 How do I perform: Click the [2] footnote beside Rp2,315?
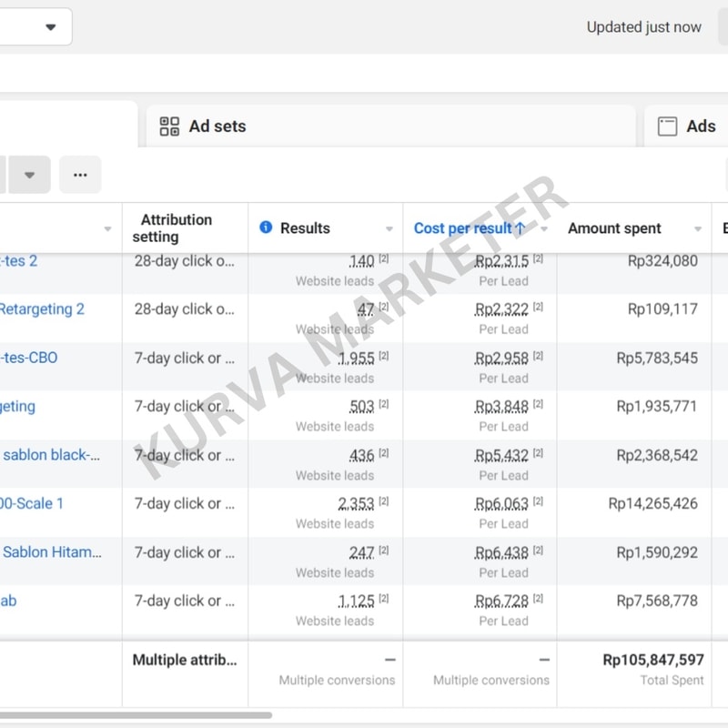[538, 258]
